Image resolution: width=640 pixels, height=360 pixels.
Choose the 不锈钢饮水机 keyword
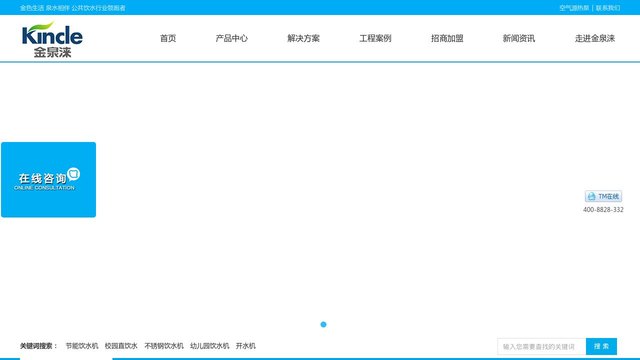[x=164, y=346]
